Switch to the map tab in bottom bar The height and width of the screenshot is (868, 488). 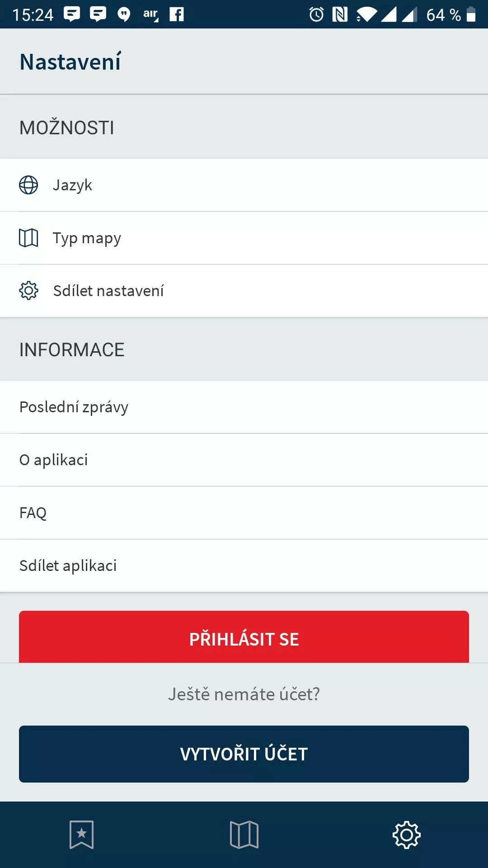(x=244, y=835)
